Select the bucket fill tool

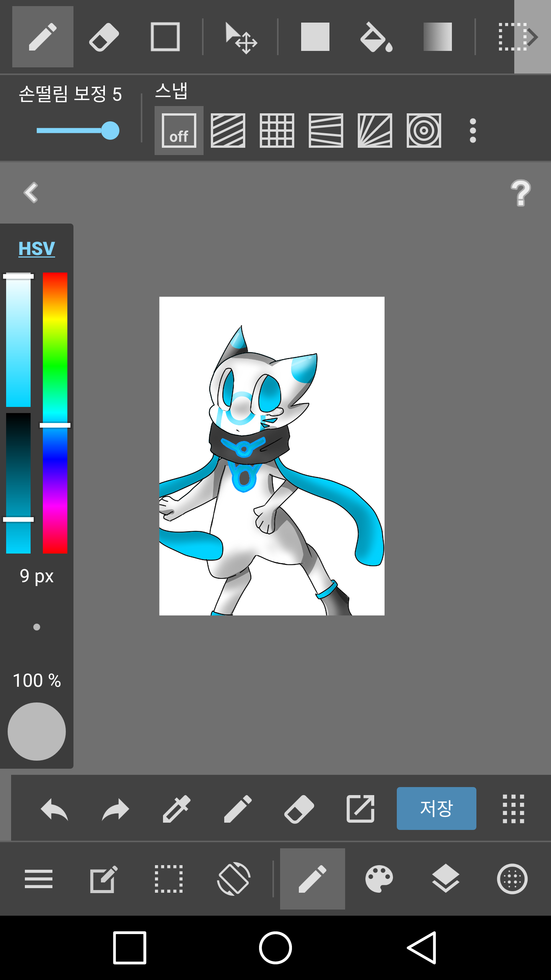[x=376, y=37]
